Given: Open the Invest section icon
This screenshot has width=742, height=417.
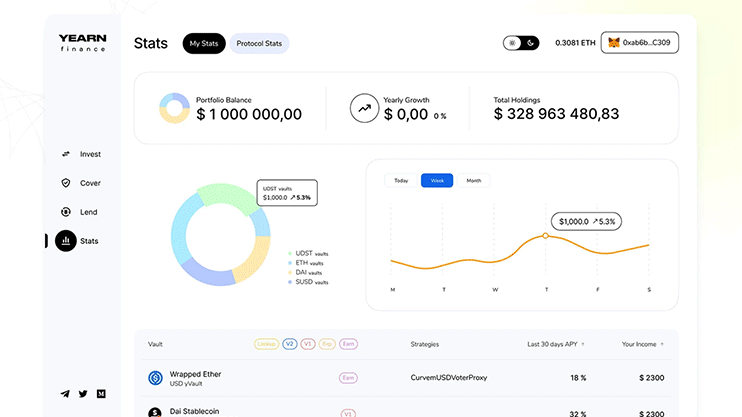Looking at the screenshot, I should click(66, 154).
